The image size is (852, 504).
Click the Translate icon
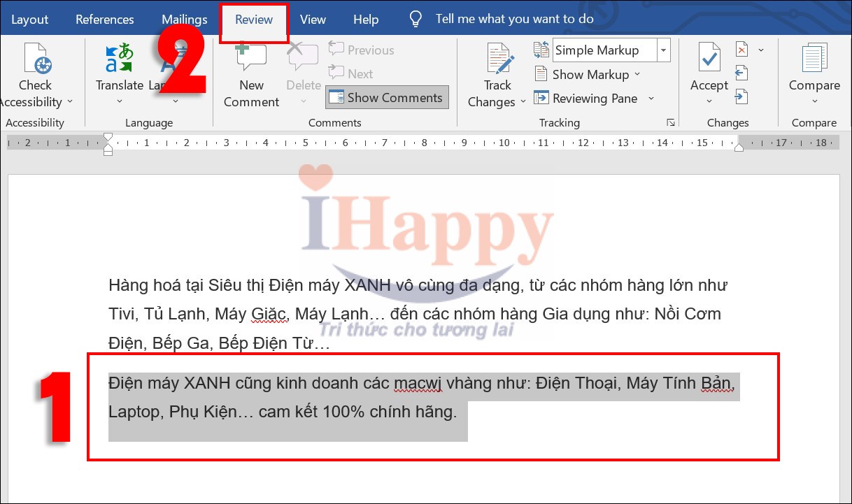point(119,59)
